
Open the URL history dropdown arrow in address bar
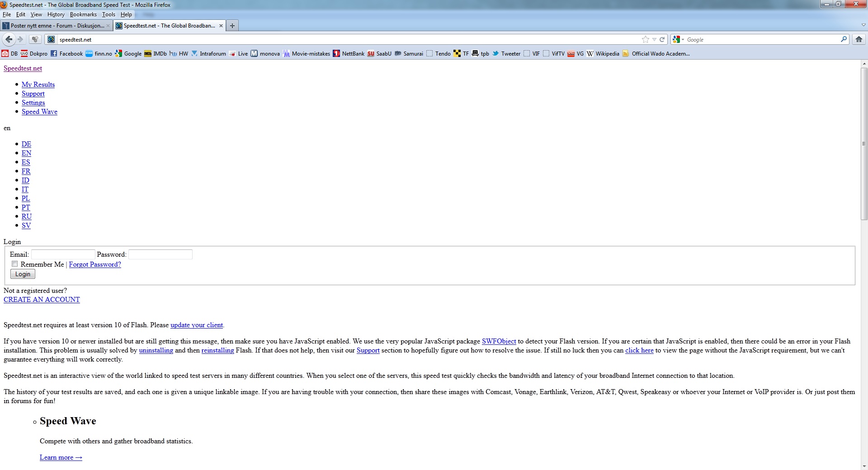pyautogui.click(x=654, y=40)
